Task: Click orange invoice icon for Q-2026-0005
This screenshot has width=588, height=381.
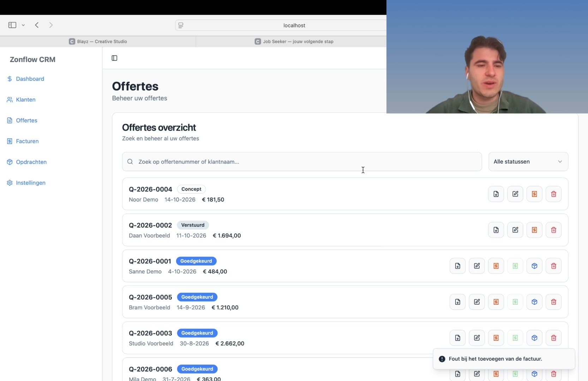Action: [496, 302]
